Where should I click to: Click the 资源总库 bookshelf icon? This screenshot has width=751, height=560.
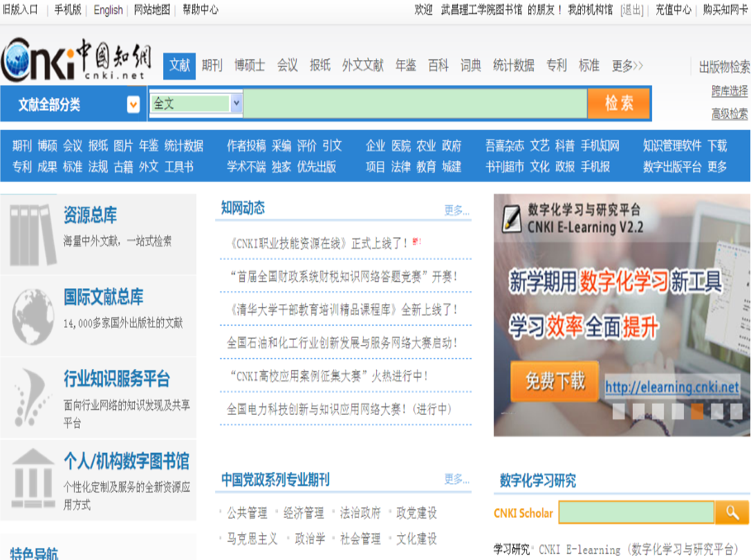click(33, 234)
